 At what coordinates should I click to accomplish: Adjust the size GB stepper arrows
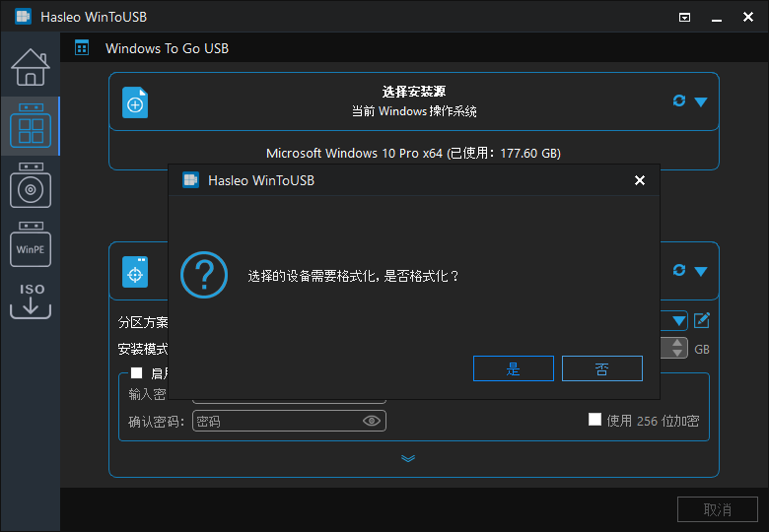click(x=677, y=348)
